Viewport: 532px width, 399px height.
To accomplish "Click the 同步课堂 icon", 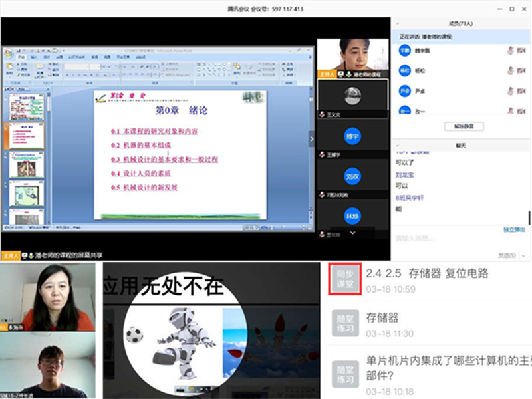I will [x=346, y=278].
